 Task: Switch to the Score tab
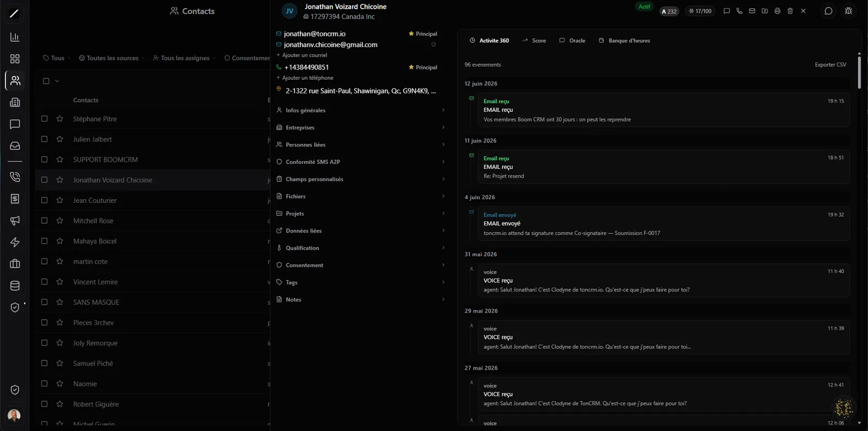coord(534,41)
